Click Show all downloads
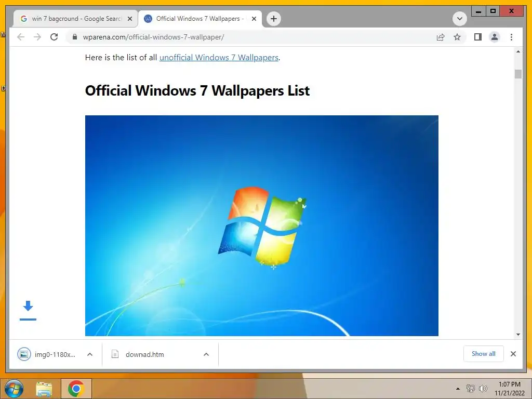532x399 pixels. coord(484,354)
